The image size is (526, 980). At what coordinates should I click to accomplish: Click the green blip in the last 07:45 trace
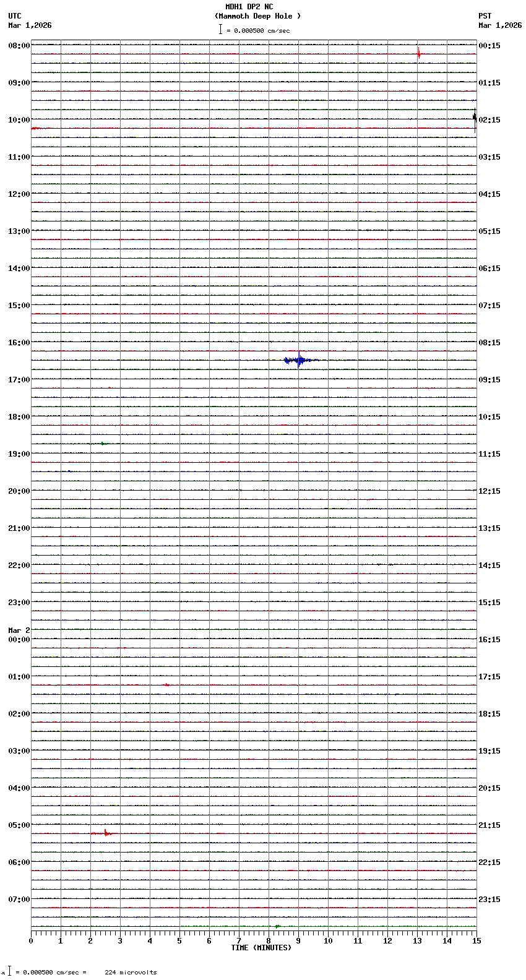coord(277,926)
